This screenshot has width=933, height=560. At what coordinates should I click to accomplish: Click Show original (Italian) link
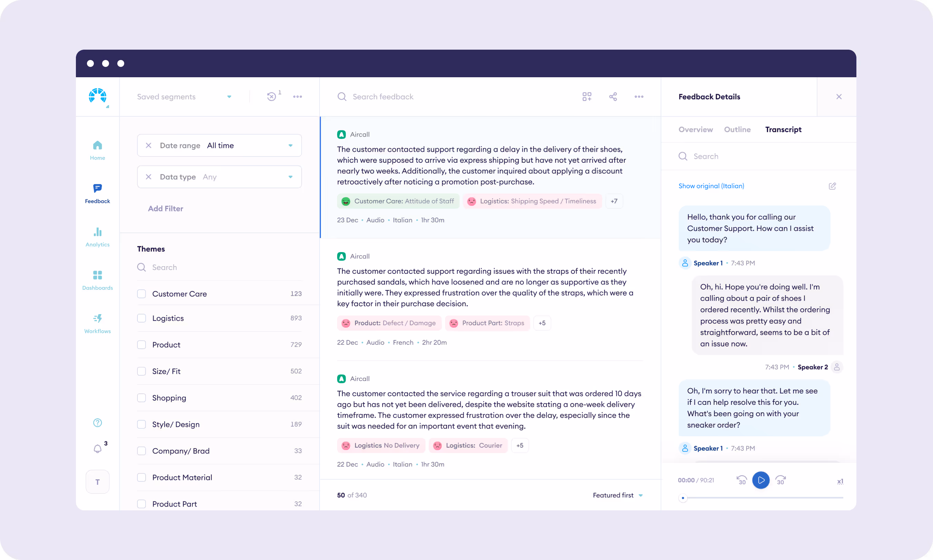(x=711, y=186)
